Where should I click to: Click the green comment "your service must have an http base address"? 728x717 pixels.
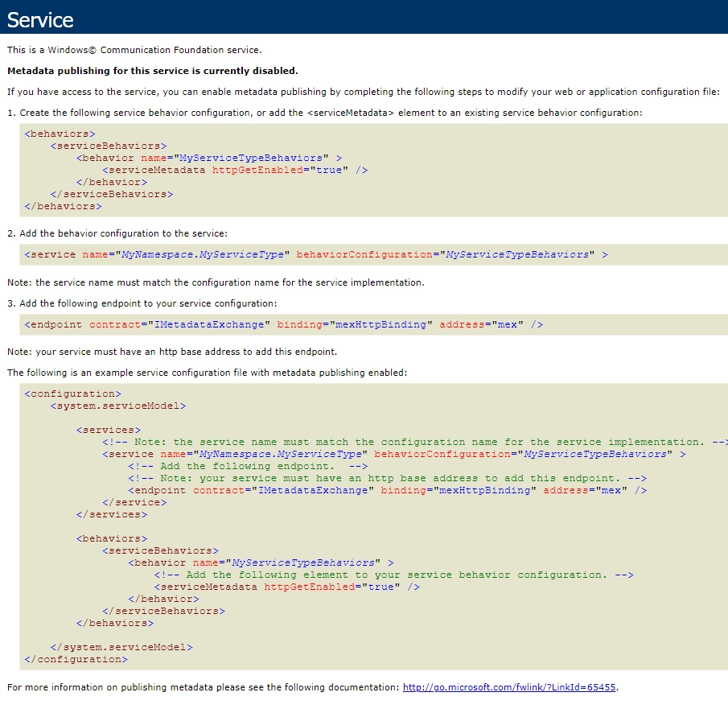coord(388,478)
